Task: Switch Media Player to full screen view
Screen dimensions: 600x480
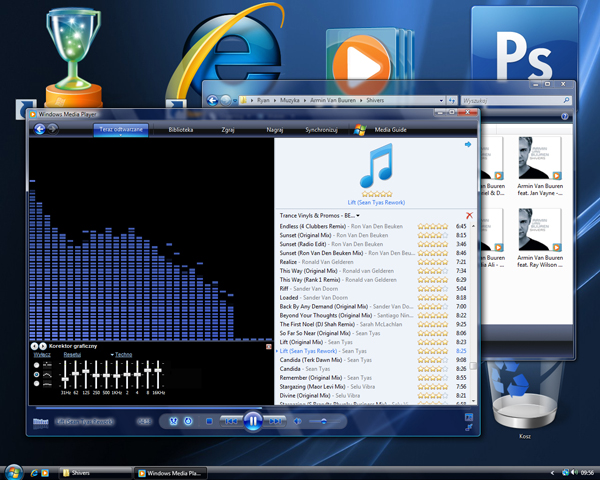Action: click(x=469, y=417)
